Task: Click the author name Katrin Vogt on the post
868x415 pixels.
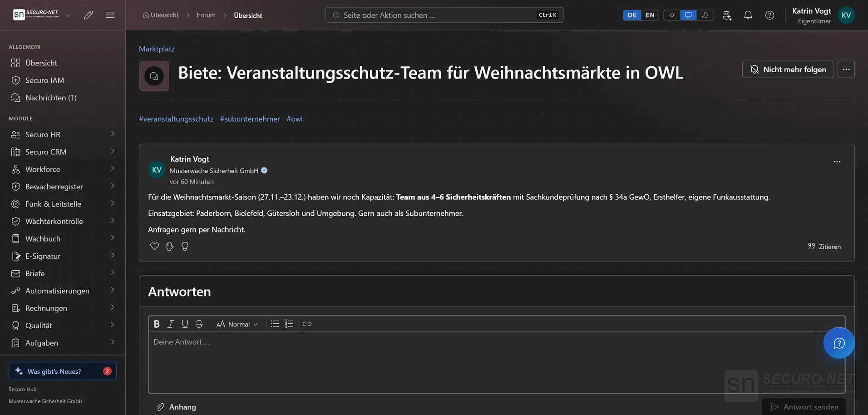Action: click(190, 159)
